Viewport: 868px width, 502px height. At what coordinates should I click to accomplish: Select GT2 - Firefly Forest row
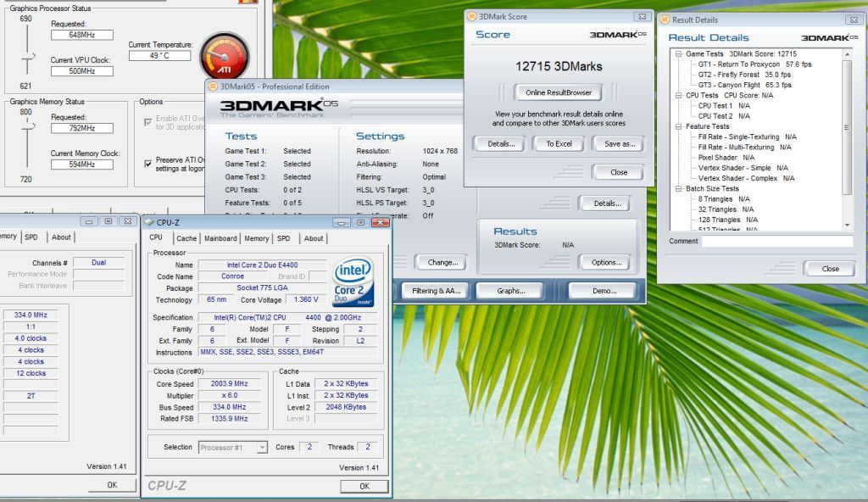(x=744, y=75)
